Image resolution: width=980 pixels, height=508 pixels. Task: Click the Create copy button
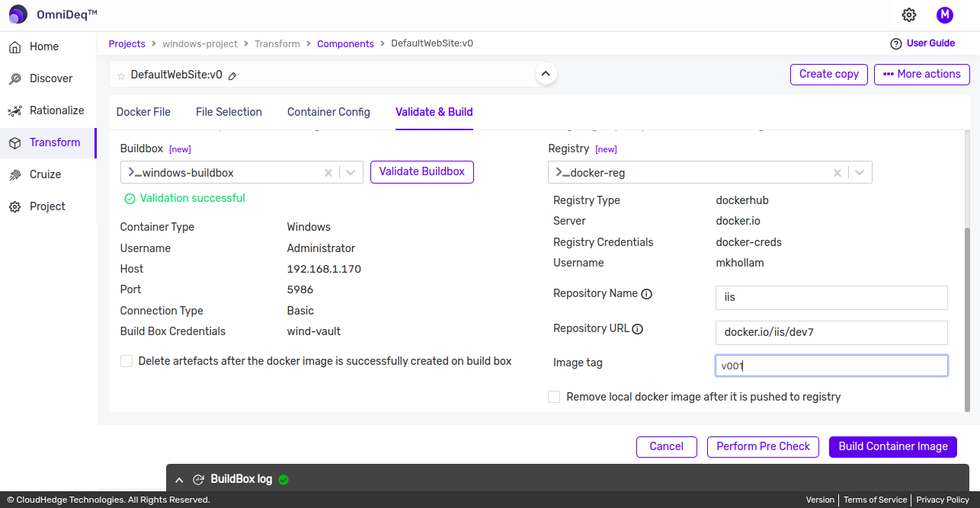pyautogui.click(x=829, y=74)
